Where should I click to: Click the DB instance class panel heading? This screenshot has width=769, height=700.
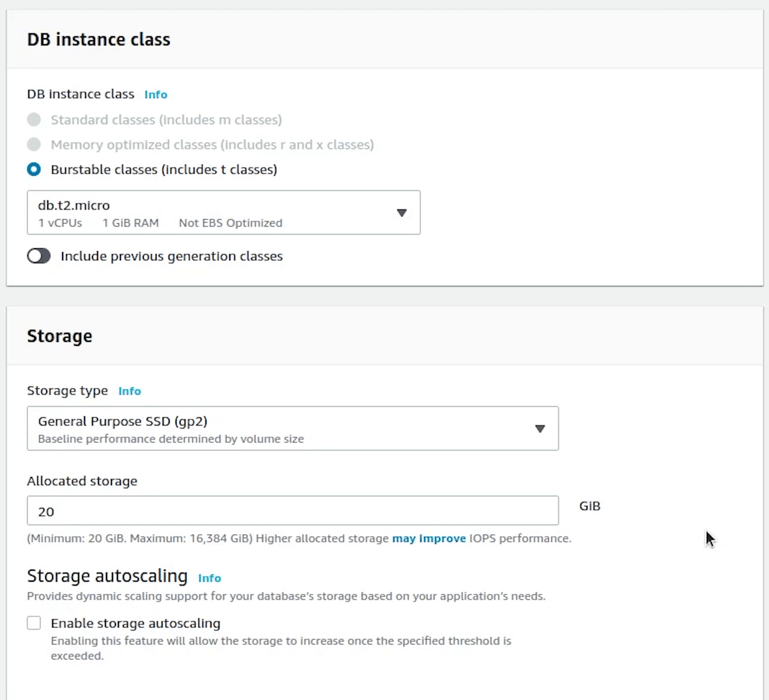[x=98, y=39]
